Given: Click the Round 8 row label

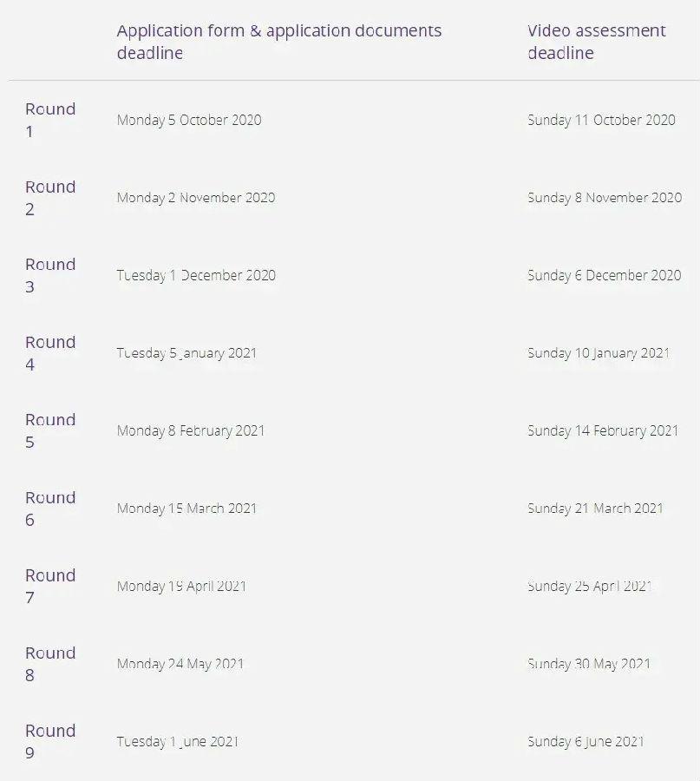Looking at the screenshot, I should [x=50, y=664].
